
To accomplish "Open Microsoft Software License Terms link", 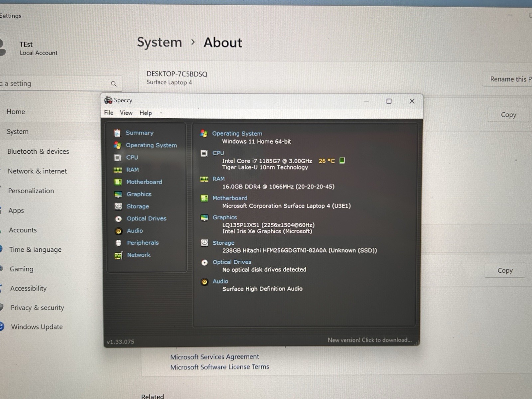I will point(219,367).
